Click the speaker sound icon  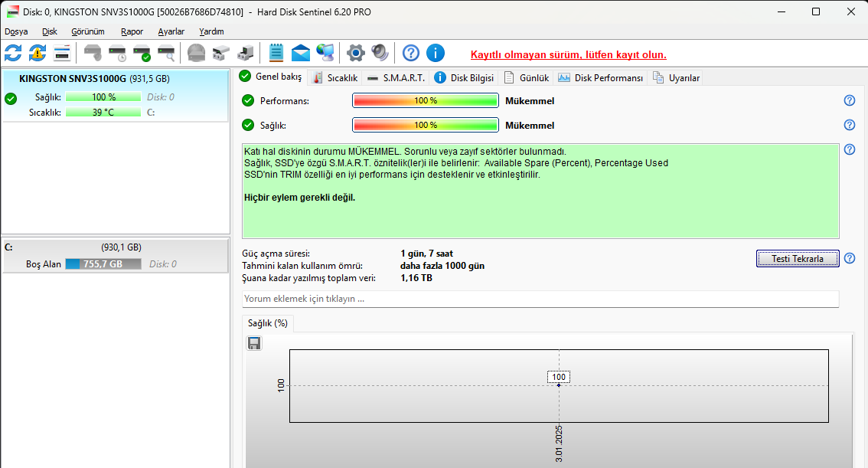pyautogui.click(x=380, y=53)
